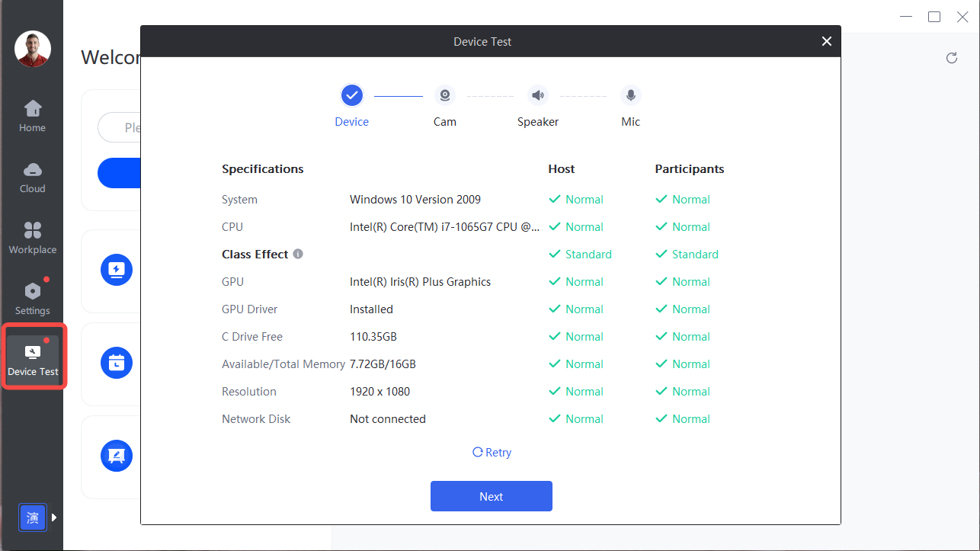The image size is (980, 551).
Task: Click the completed Device step checkmark
Action: [351, 96]
